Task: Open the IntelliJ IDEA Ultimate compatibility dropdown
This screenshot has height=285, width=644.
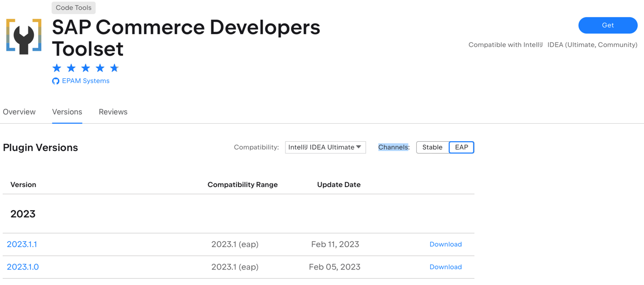Action: coord(326,147)
